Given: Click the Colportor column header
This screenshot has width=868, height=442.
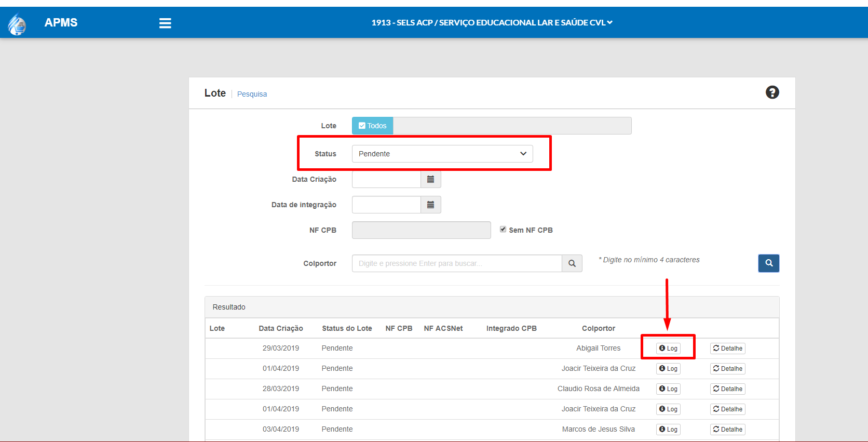Looking at the screenshot, I should click(599, 328).
